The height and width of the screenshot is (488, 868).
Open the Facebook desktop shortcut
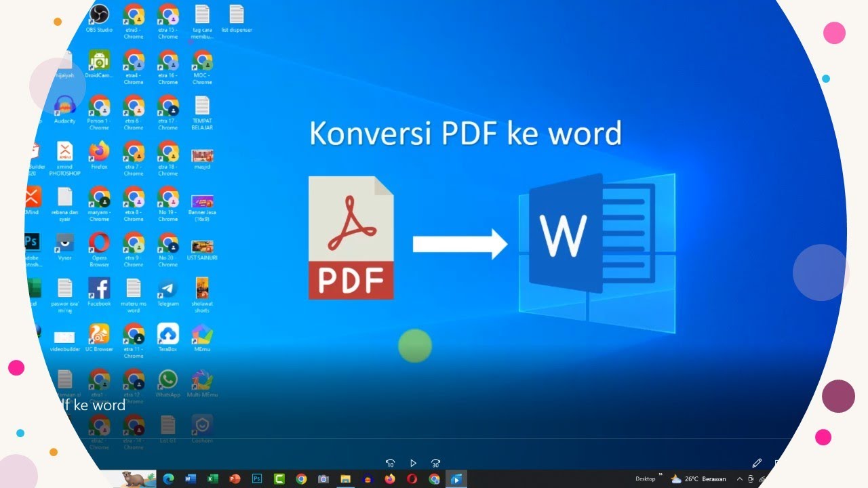click(99, 292)
